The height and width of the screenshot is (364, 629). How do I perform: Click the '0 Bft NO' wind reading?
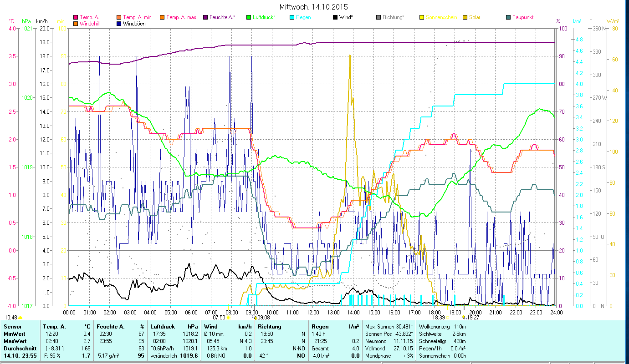pyautogui.click(x=216, y=355)
